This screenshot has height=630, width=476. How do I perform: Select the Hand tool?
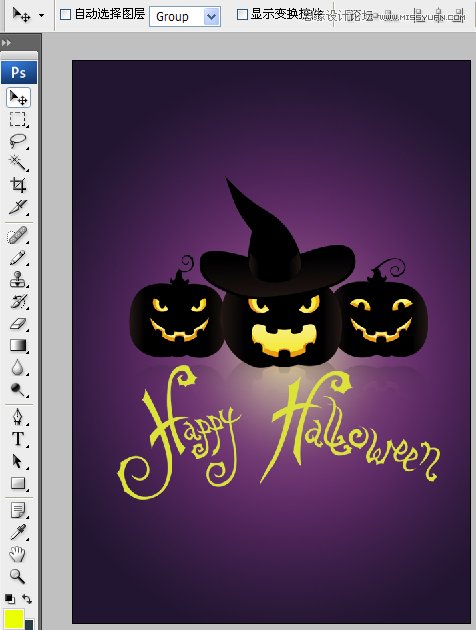pos(17,554)
